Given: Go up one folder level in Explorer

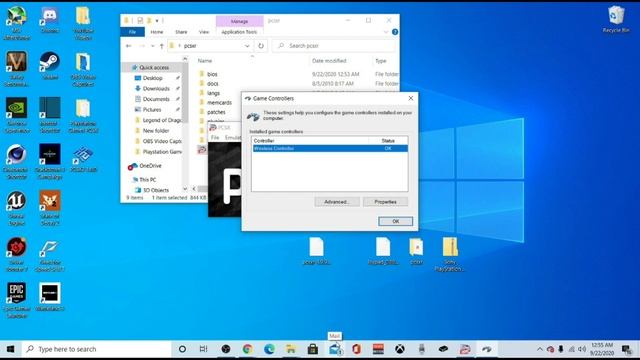Looking at the screenshot, I should (162, 46).
